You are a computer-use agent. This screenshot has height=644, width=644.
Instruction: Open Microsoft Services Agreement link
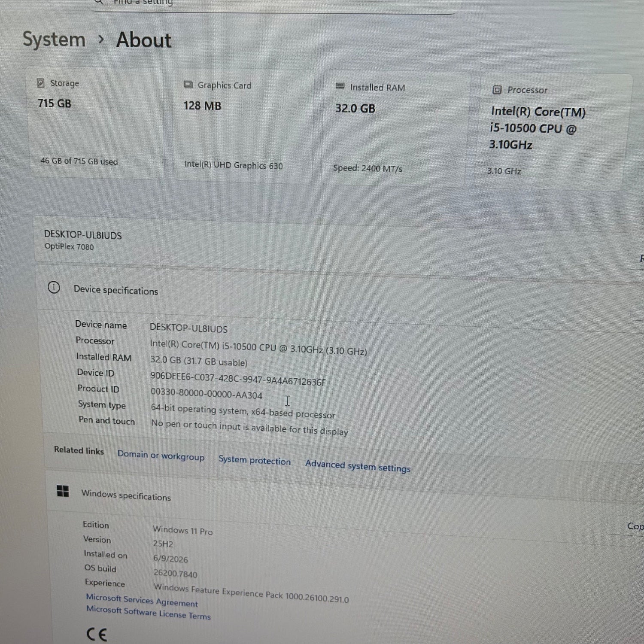[x=142, y=600]
